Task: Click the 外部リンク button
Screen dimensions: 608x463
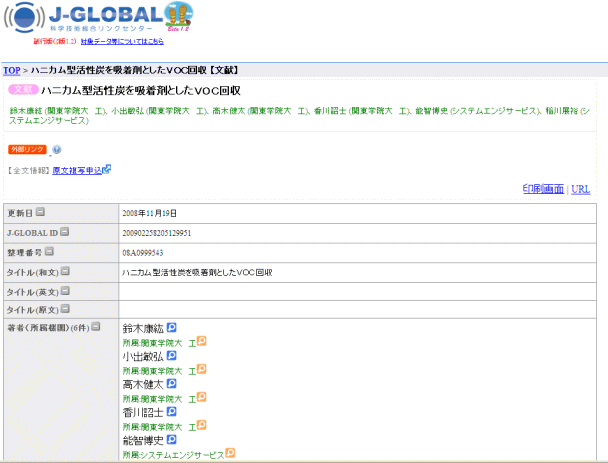Action: coord(27,150)
